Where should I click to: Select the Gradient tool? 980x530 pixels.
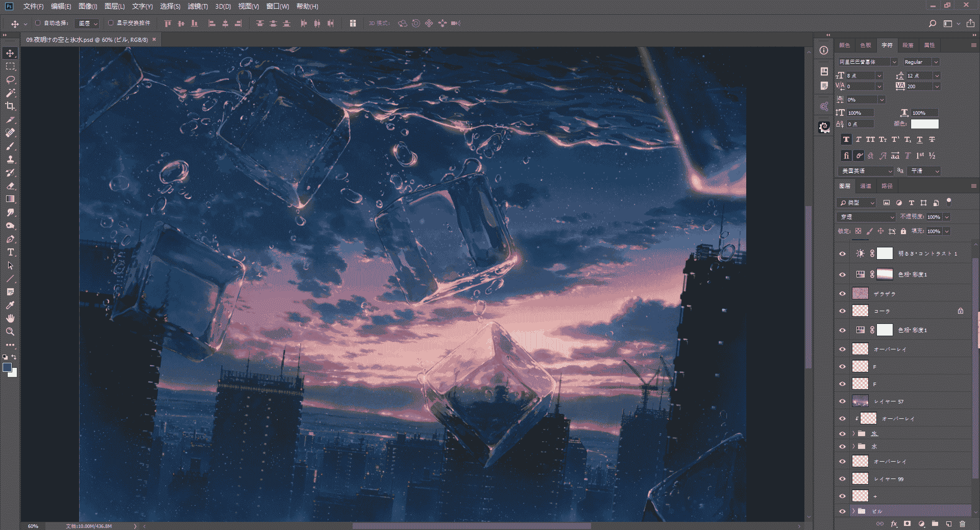(10, 199)
